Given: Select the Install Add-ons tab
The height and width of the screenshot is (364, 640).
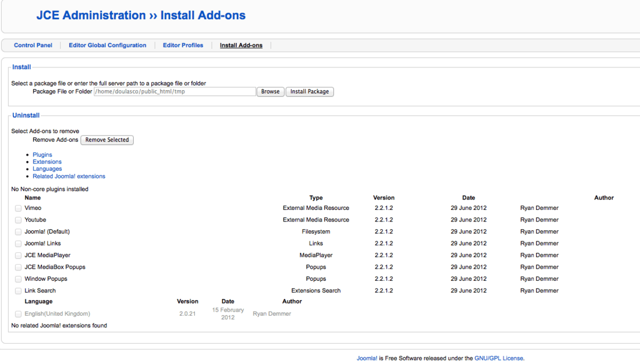Looking at the screenshot, I should point(241,45).
